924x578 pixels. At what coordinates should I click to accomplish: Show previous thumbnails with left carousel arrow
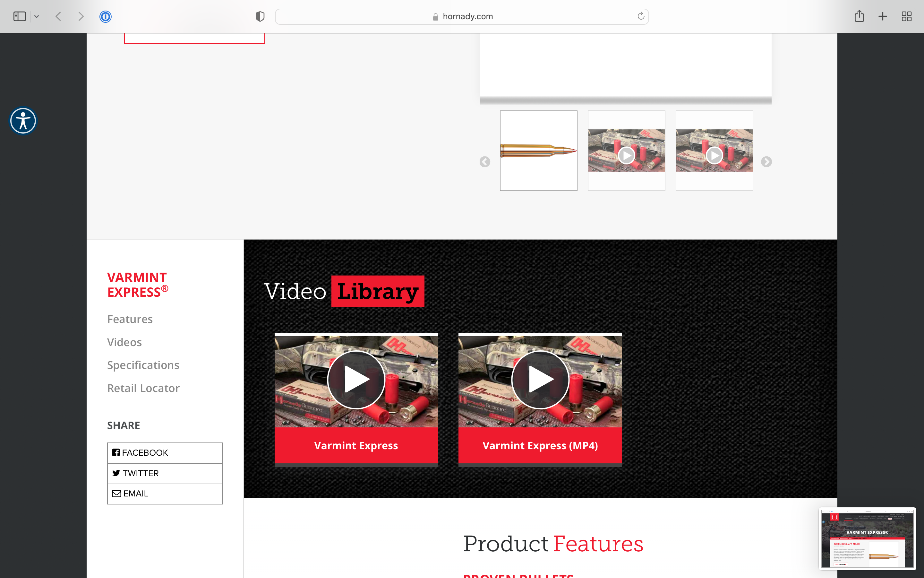(485, 162)
